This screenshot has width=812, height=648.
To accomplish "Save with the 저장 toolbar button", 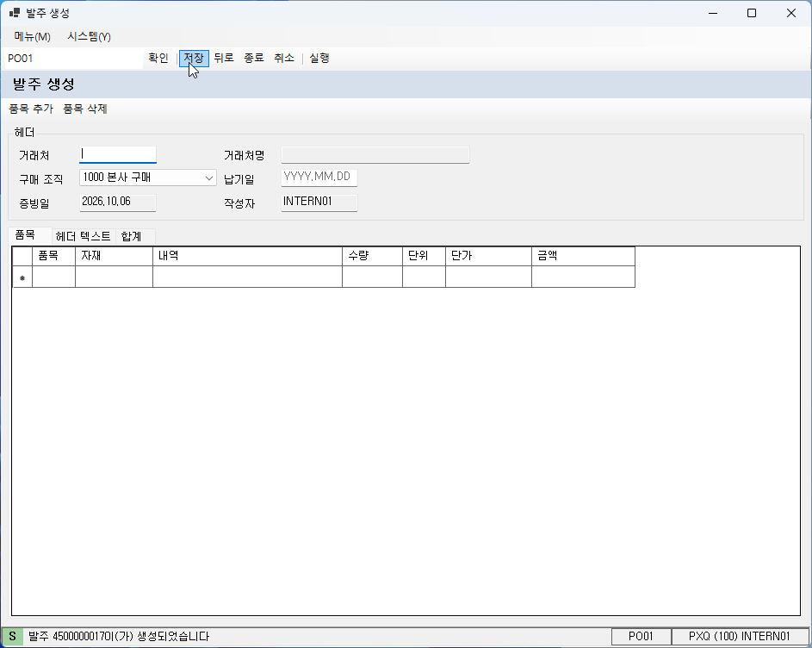I will click(194, 58).
